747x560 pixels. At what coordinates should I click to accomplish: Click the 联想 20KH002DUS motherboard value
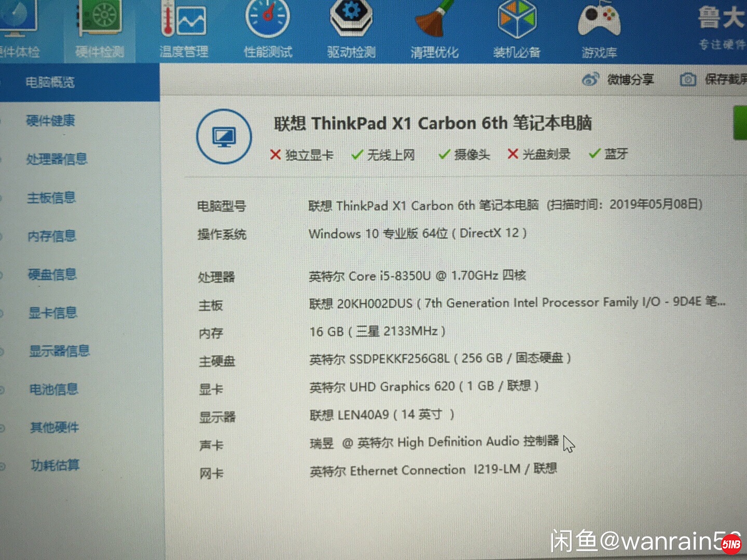(x=517, y=302)
